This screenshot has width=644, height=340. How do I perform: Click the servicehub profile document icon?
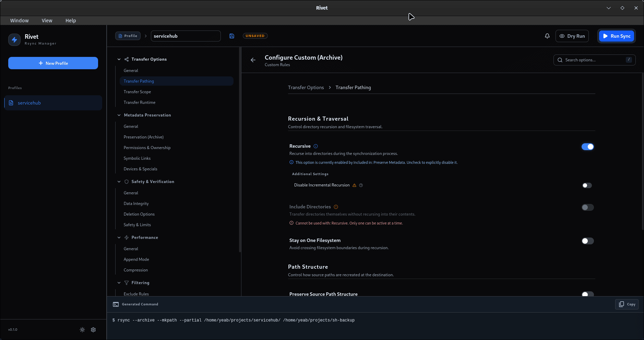click(11, 103)
